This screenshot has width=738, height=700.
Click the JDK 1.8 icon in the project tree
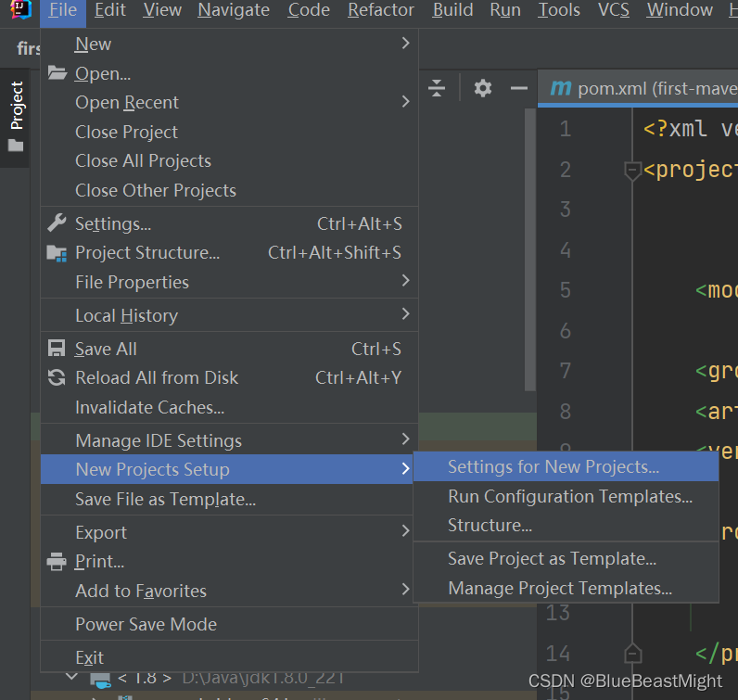pos(100,680)
